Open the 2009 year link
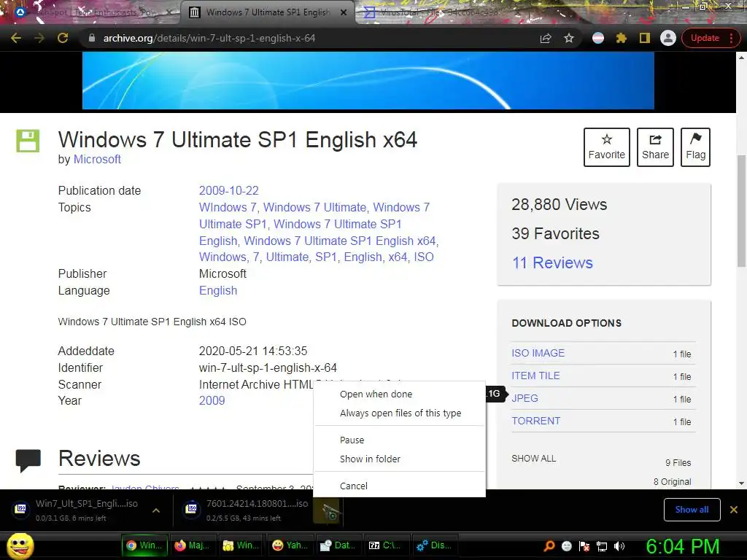The image size is (747, 560). pos(212,400)
